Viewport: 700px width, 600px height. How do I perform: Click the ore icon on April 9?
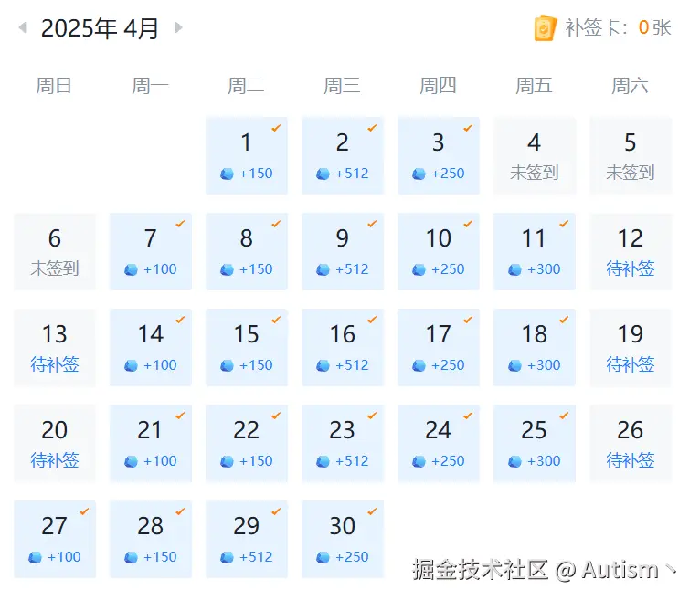click(x=323, y=269)
